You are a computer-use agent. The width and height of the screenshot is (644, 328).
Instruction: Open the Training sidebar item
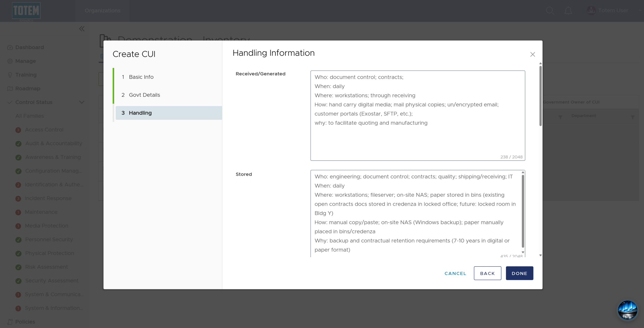click(26, 75)
